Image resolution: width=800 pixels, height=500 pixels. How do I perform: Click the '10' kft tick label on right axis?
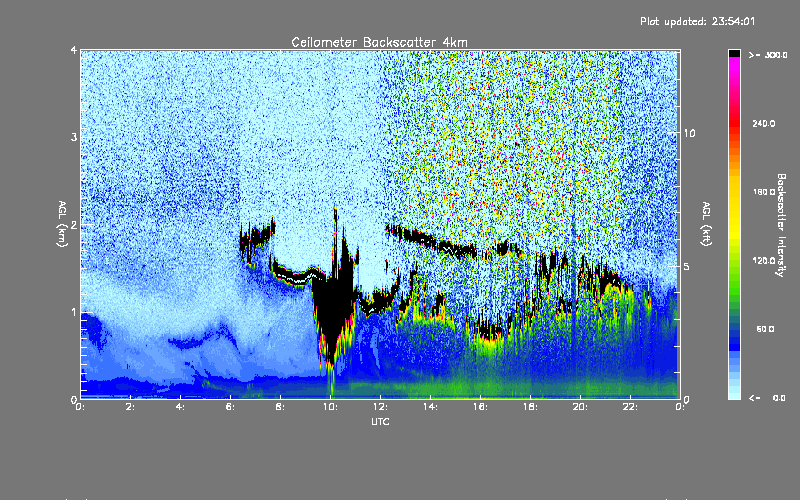(689, 133)
